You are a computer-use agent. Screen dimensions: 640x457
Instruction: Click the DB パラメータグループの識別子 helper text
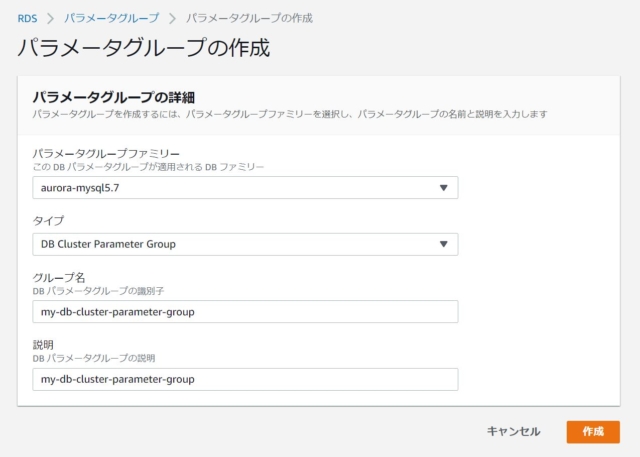coord(98,291)
